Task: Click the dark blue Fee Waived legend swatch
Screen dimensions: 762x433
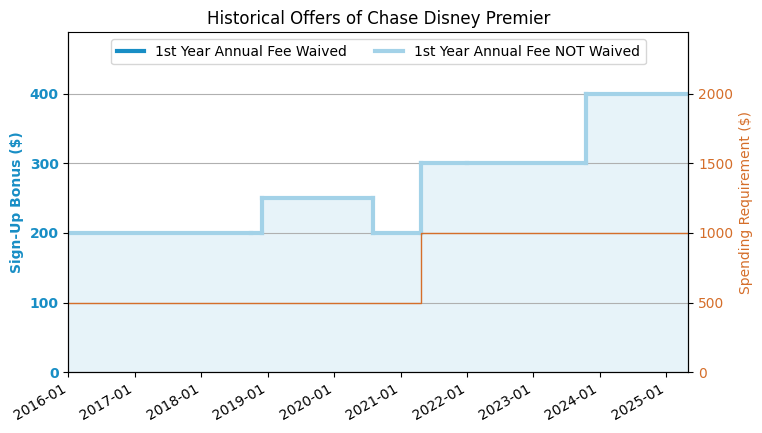Action: tap(131, 52)
